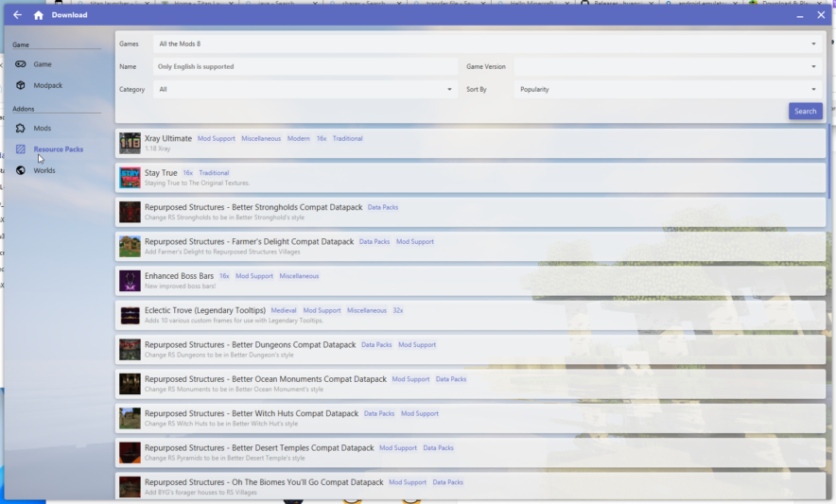Open the Game Version dropdown
This screenshot has height=504, width=836.
667,66
